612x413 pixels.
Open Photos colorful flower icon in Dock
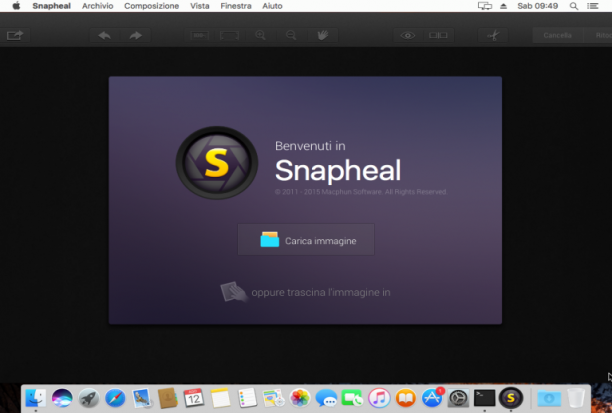[300, 398]
